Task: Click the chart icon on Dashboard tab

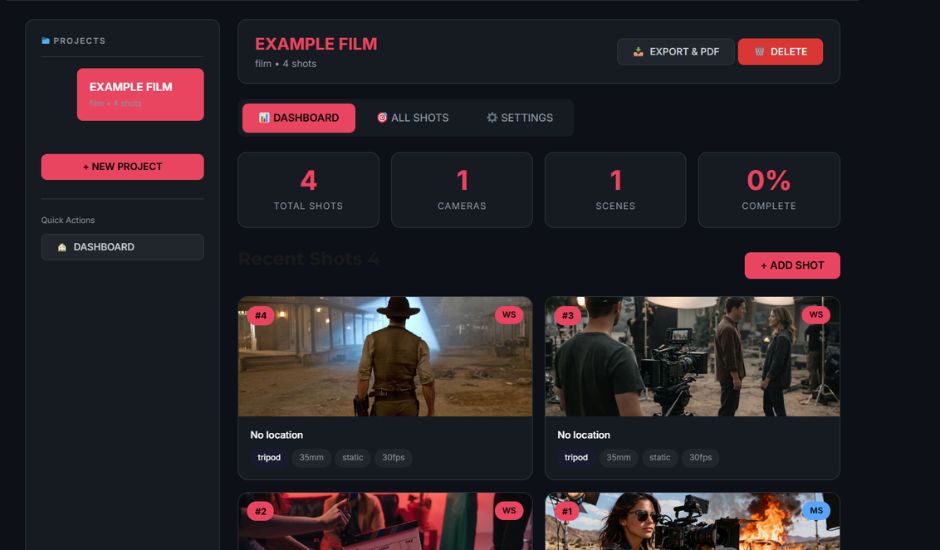Action: click(x=264, y=118)
